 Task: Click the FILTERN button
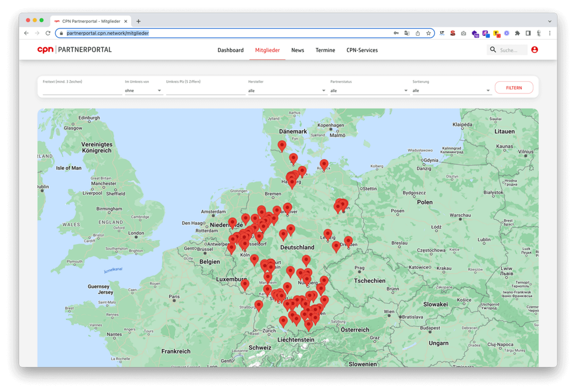[514, 88]
